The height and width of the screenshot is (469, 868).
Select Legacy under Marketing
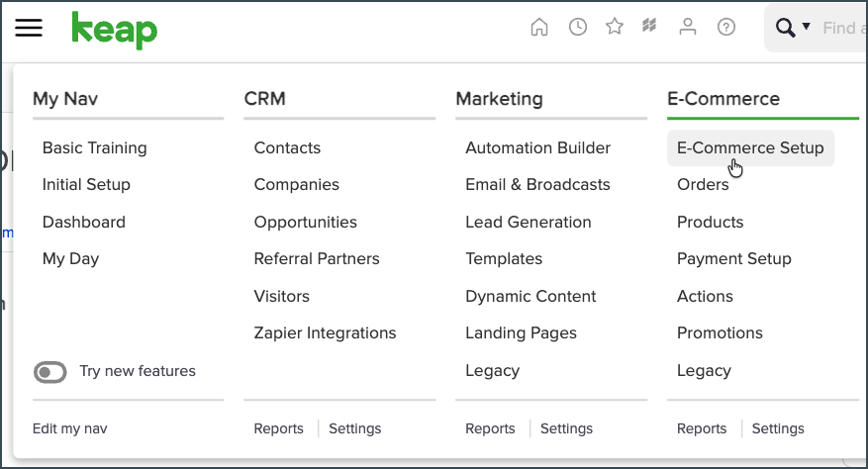493,370
